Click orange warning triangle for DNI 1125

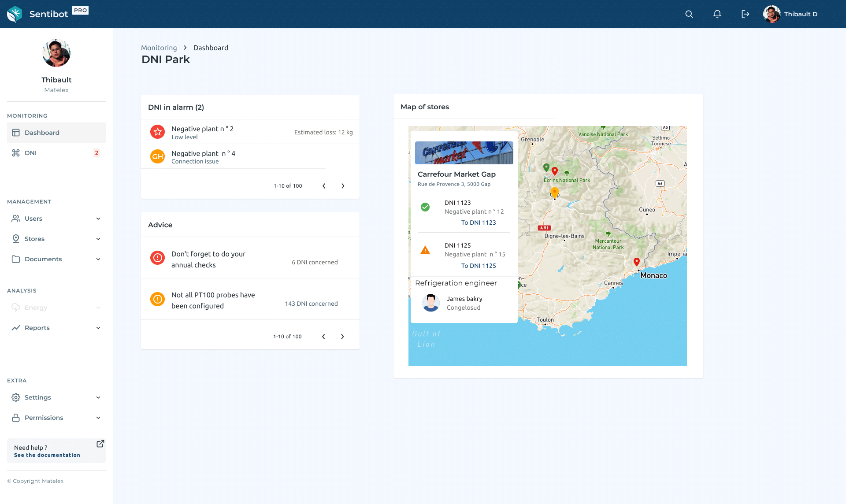point(425,250)
